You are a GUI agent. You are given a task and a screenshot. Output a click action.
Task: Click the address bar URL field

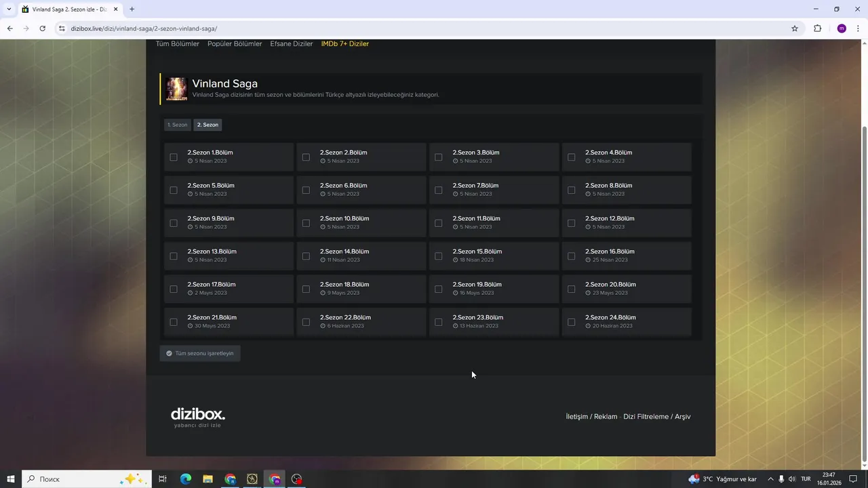(x=427, y=28)
